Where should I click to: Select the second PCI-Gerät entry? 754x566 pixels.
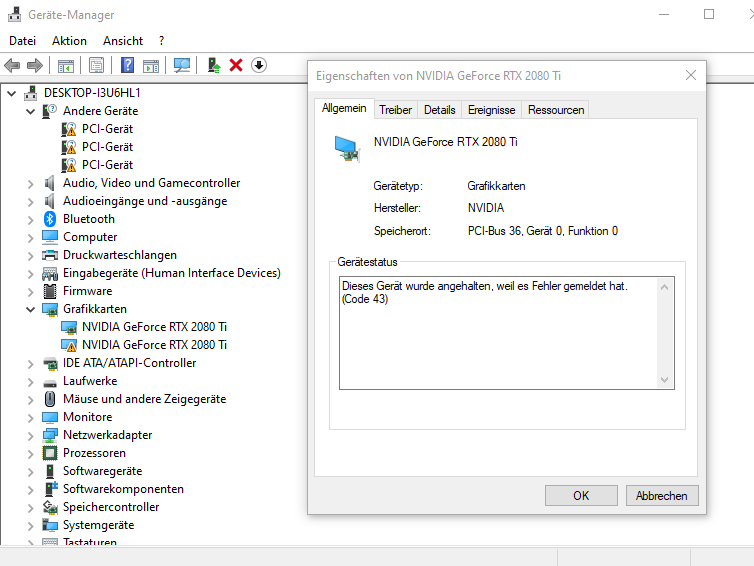[x=107, y=147]
